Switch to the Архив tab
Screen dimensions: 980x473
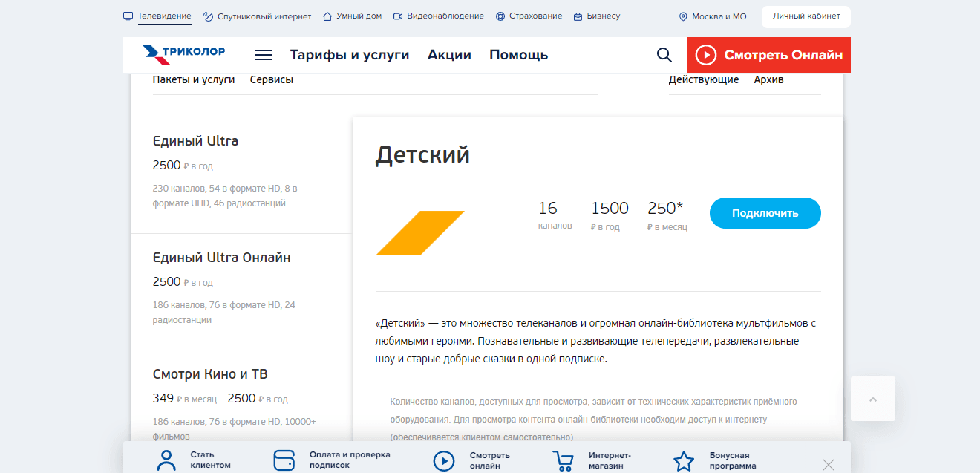(x=768, y=80)
